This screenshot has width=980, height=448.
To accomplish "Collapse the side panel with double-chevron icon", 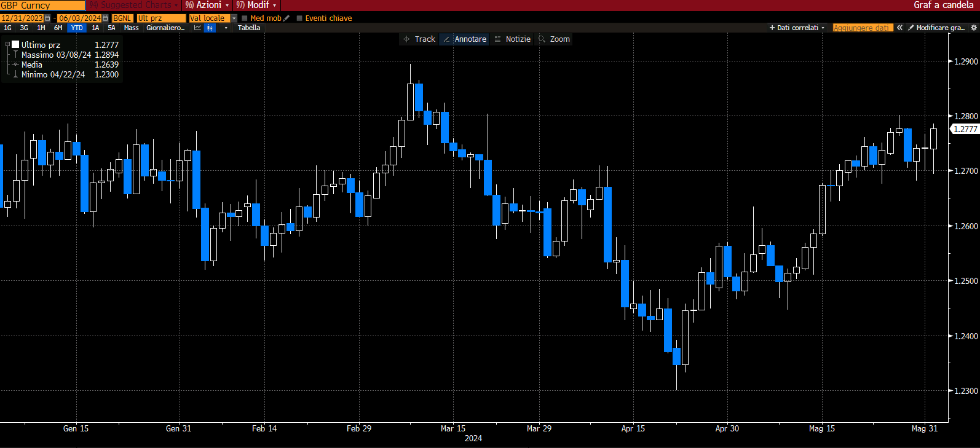I will click(899, 28).
